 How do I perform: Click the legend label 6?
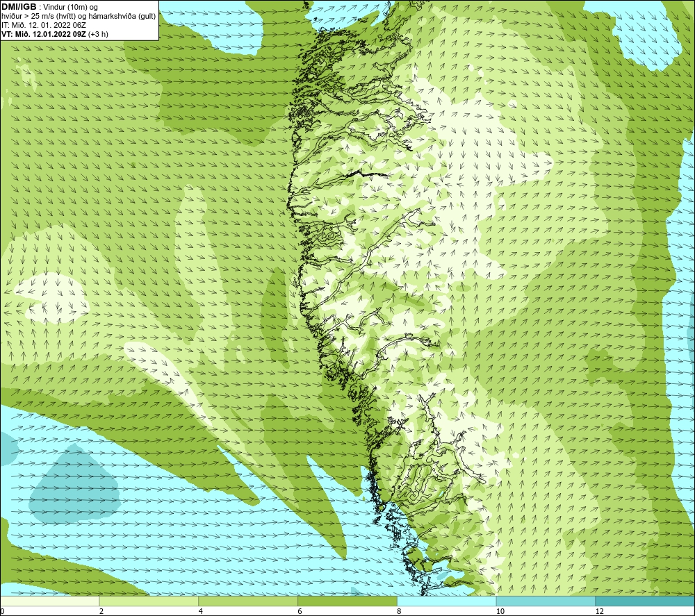(x=300, y=611)
